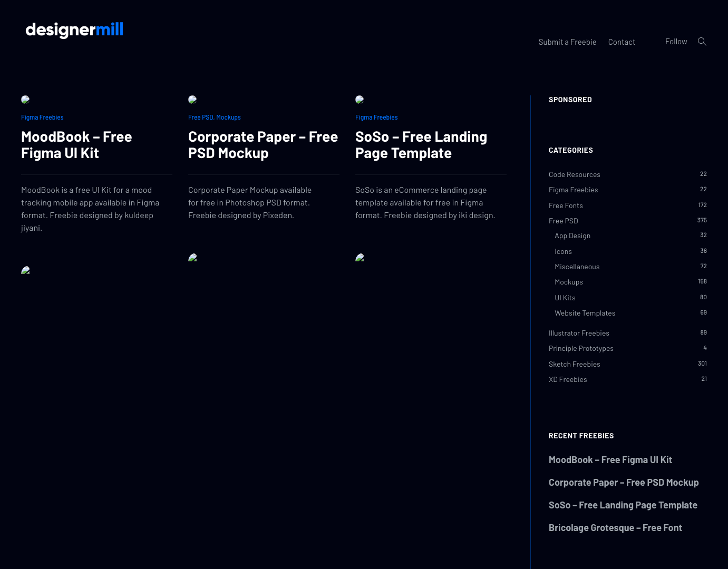Open the Figma Freebies category tag

pyautogui.click(x=42, y=117)
